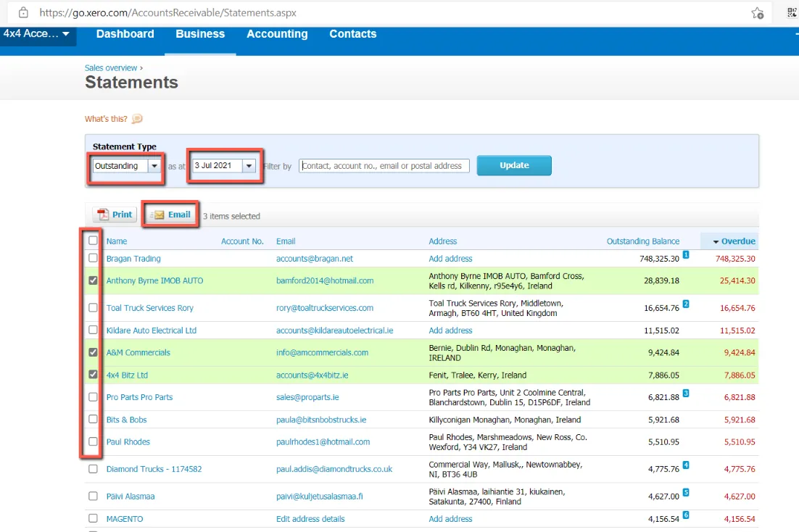Click the Print statements button
Image resolution: width=799 pixels, height=532 pixels.
pyautogui.click(x=115, y=215)
